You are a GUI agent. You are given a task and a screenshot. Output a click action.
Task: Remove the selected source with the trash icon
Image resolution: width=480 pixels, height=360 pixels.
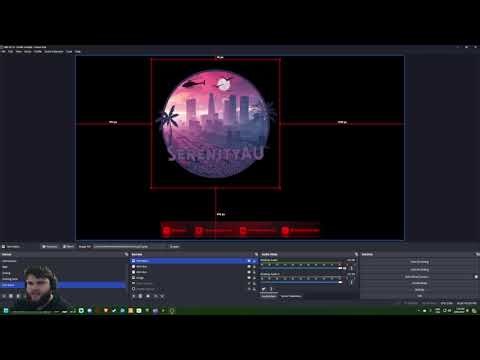coord(141,296)
